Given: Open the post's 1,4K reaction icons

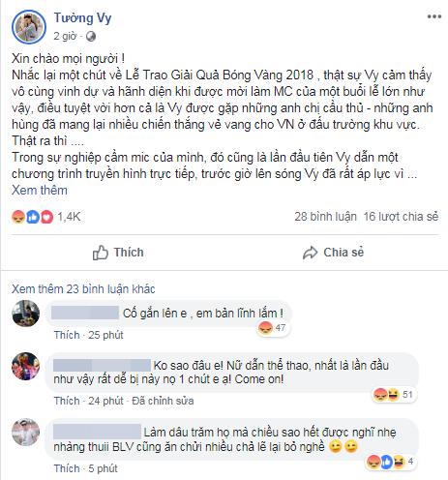Looking at the screenshot, I should pyautogui.click(x=32, y=217).
